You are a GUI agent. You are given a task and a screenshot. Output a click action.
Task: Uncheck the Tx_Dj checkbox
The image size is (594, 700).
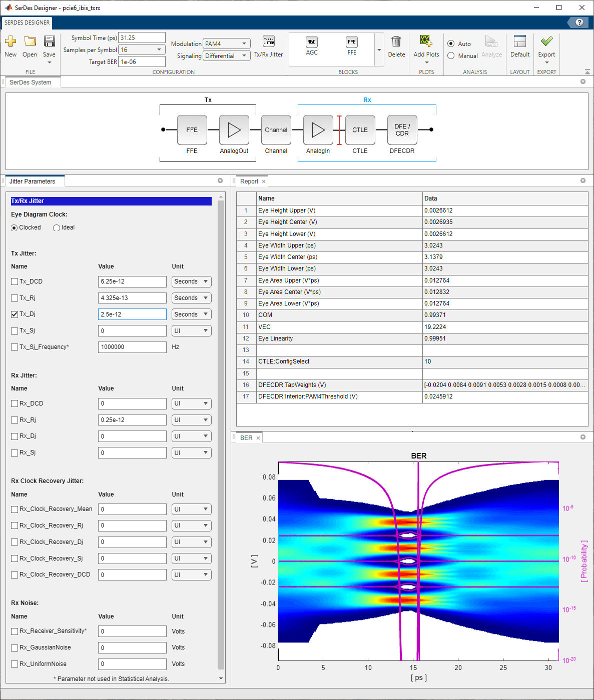click(15, 314)
